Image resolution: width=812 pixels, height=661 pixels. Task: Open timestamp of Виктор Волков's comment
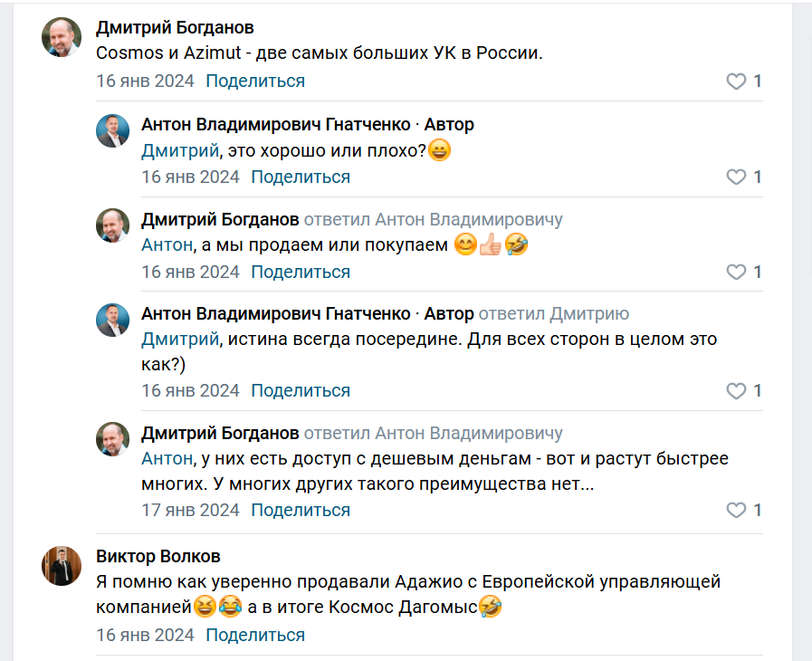(145, 635)
